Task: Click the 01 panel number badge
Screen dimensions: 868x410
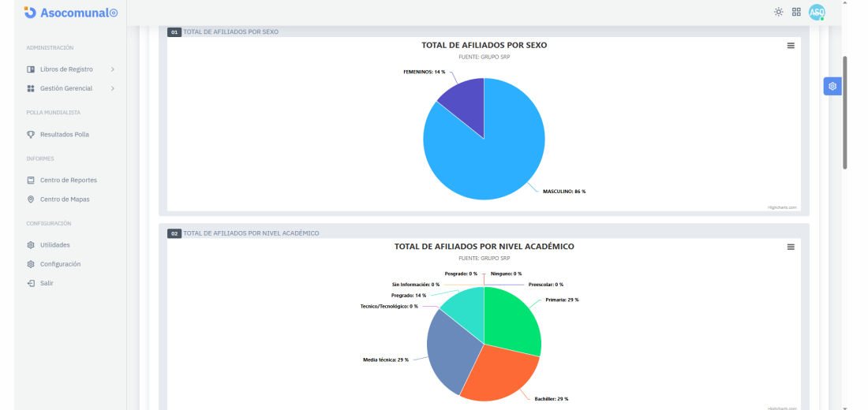Action: tap(174, 32)
